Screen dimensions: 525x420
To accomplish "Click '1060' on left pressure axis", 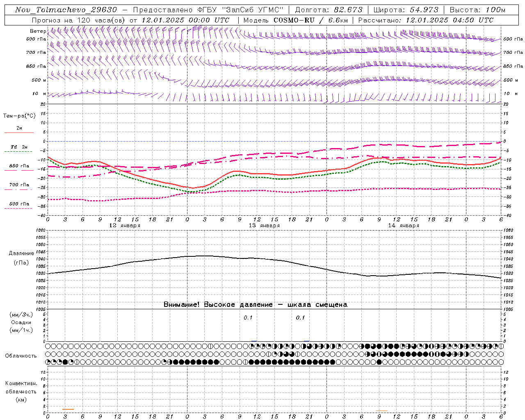I will (40, 231).
